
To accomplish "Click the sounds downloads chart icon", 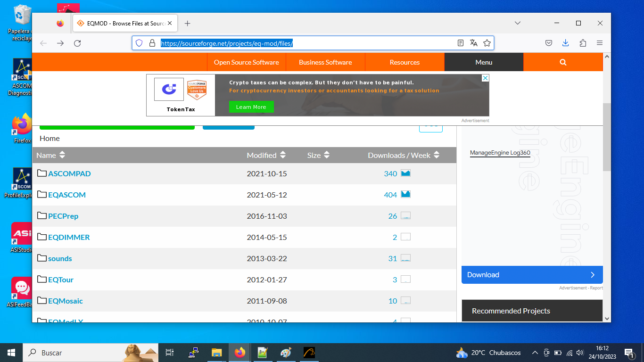I will pos(405,258).
